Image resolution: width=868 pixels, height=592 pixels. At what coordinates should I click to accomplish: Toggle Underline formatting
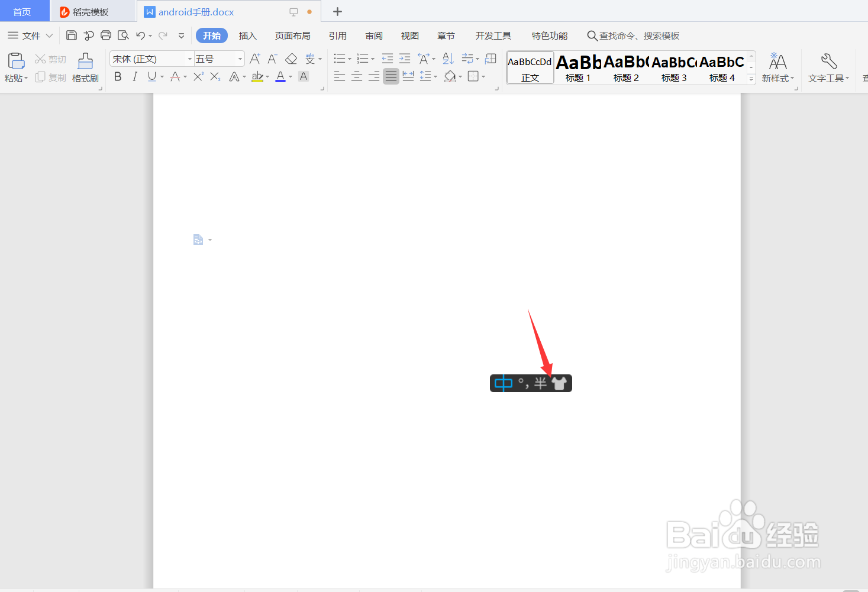tap(152, 76)
